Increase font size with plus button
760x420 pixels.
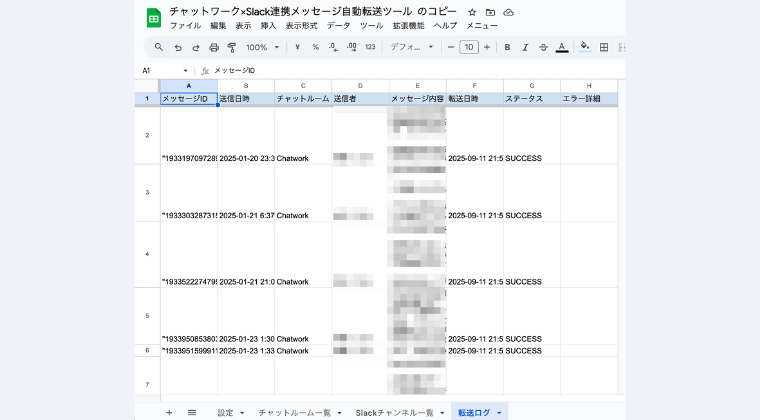pyautogui.click(x=487, y=47)
